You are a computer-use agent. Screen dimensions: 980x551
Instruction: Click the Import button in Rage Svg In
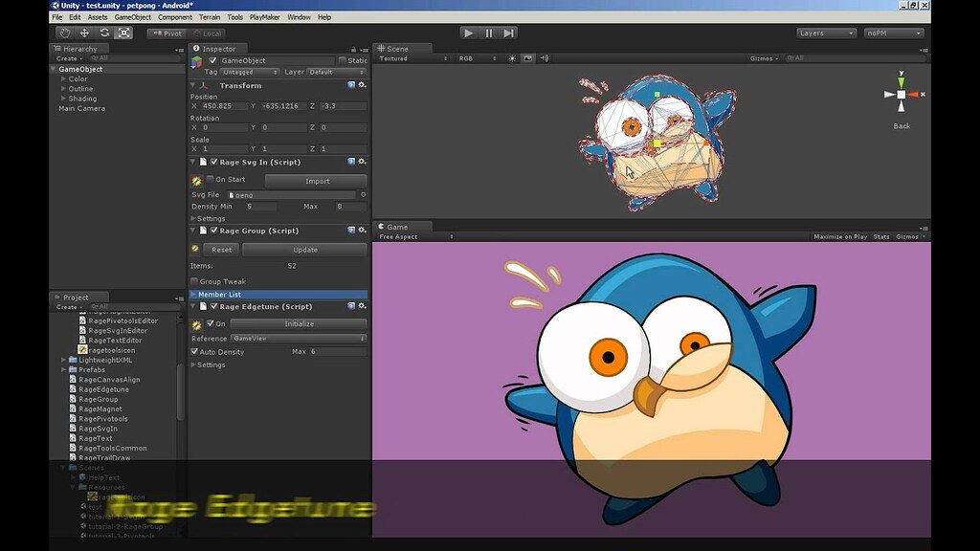tap(317, 181)
